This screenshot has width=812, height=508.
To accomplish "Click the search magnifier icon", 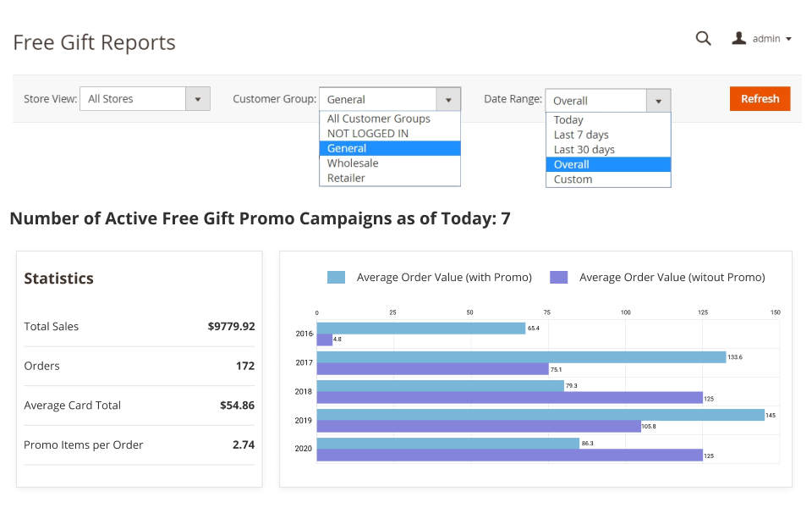I will click(703, 38).
